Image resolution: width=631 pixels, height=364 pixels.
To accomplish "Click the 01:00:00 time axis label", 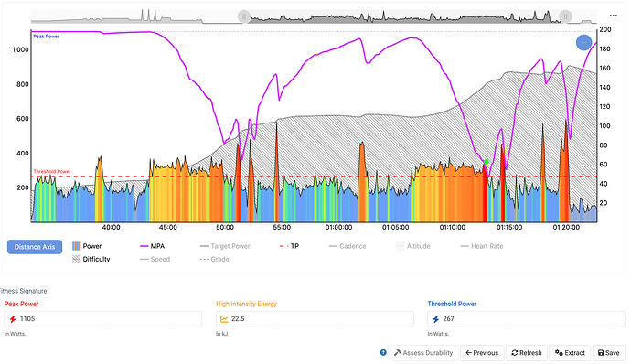I will [x=338, y=227].
